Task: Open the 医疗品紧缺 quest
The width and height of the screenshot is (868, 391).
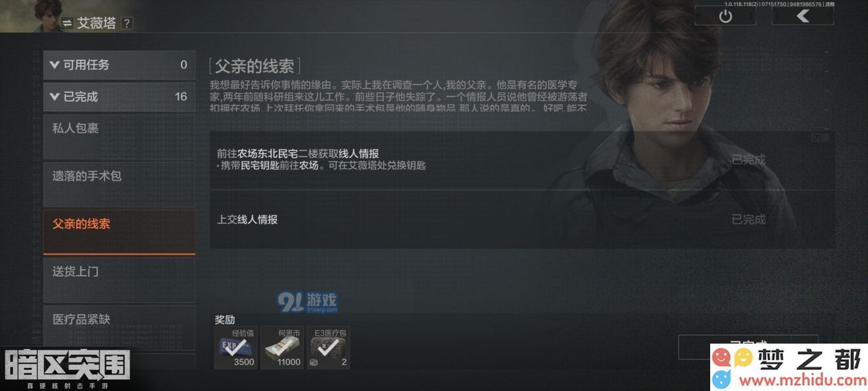Action: pyautogui.click(x=119, y=328)
